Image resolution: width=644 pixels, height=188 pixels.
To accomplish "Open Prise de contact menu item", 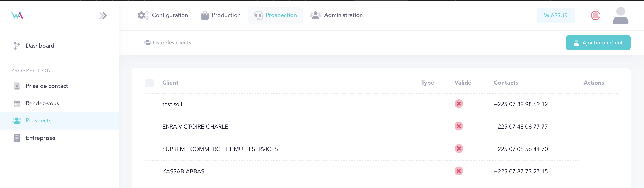I will point(47,86).
